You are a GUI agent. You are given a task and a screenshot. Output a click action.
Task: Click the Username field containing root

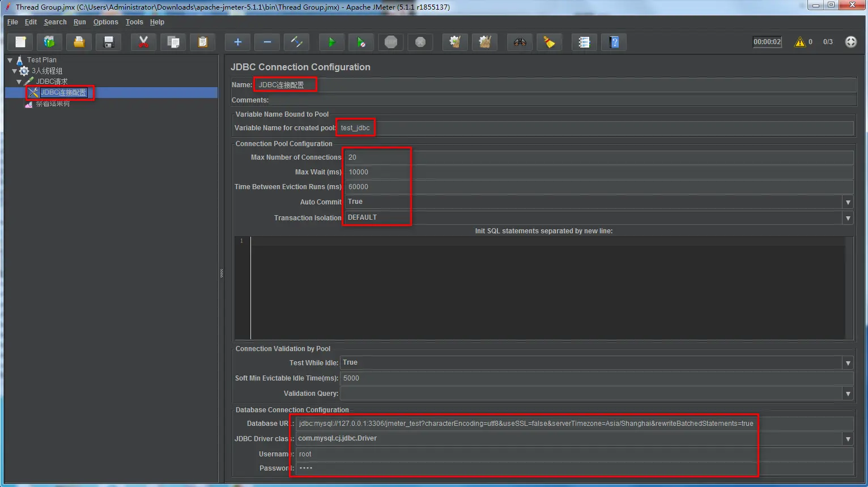(575, 454)
